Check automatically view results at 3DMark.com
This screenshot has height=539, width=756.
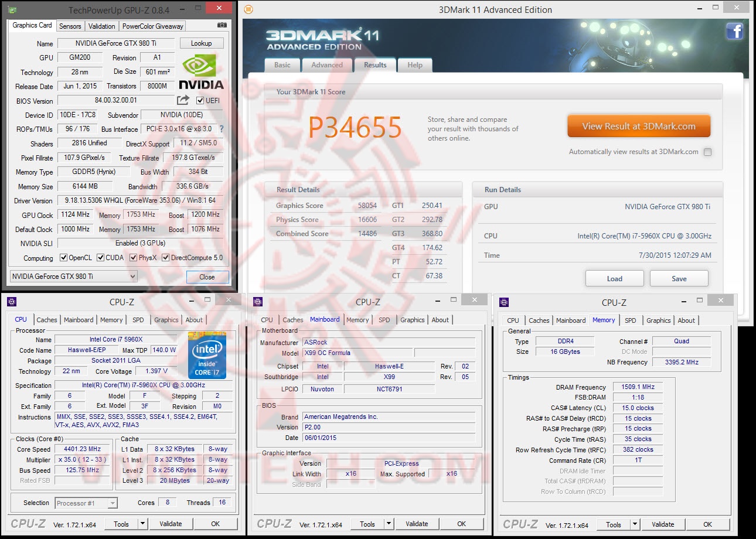coord(707,152)
